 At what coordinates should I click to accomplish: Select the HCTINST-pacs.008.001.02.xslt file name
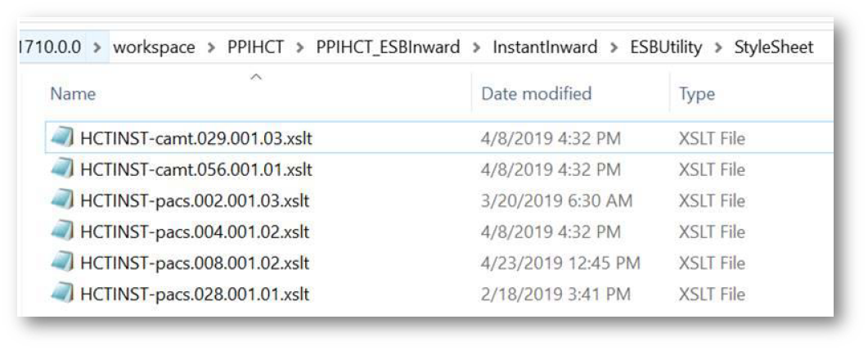coord(193,263)
